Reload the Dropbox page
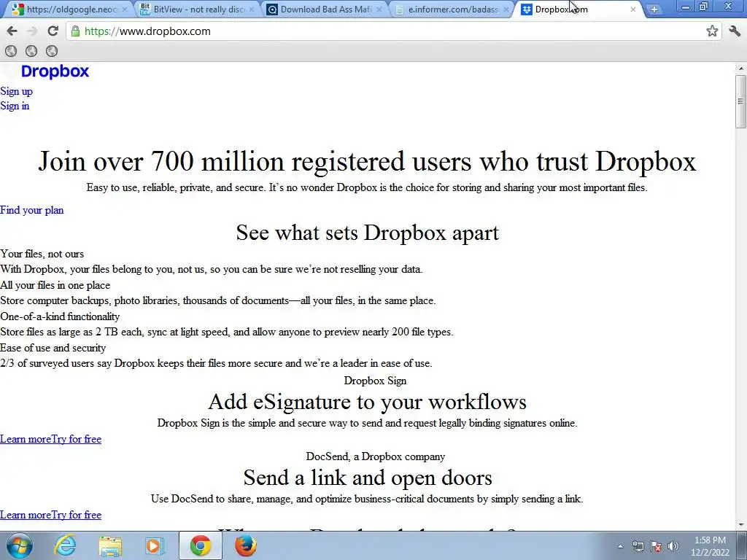 click(53, 31)
